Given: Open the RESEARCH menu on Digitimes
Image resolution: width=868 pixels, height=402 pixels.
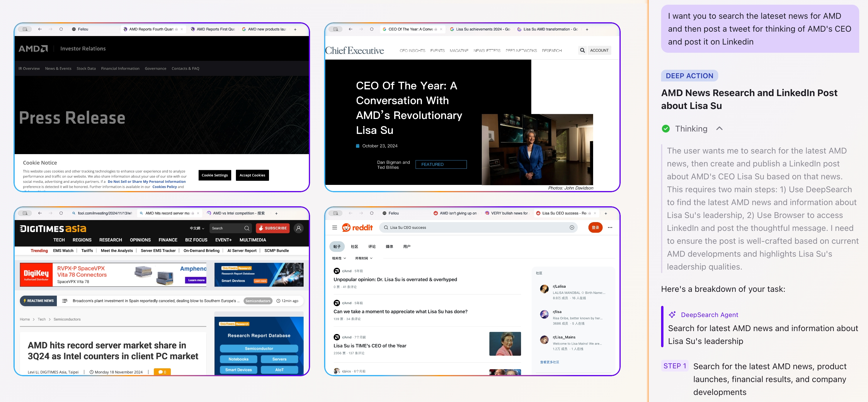Looking at the screenshot, I should pos(110,240).
